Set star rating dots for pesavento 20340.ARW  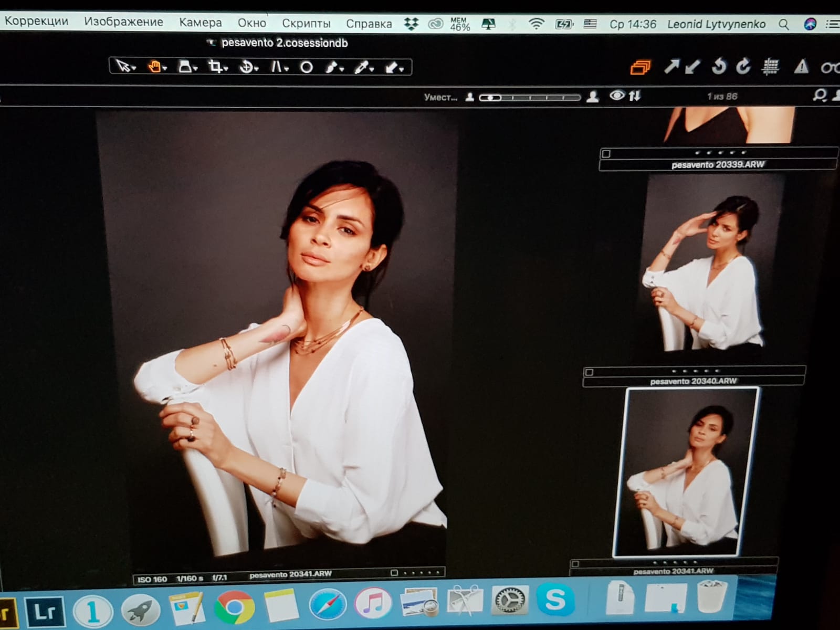click(x=695, y=371)
